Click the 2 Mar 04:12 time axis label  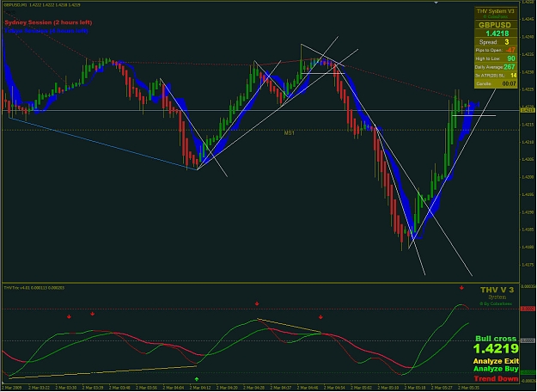(201, 388)
